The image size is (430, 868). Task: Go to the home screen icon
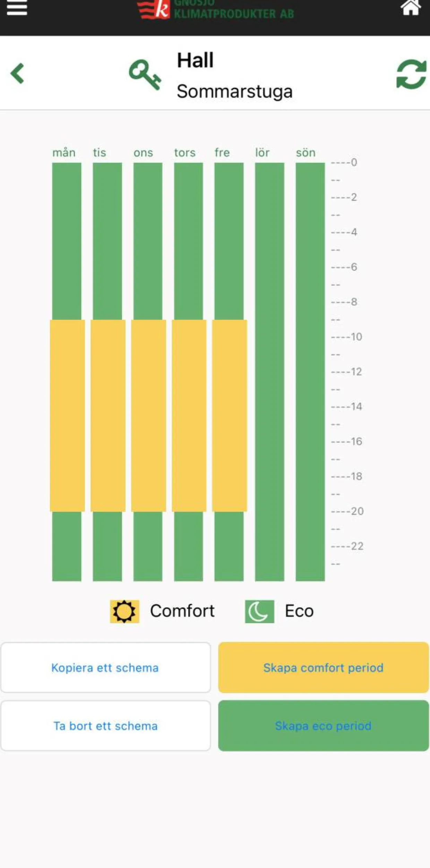click(x=411, y=8)
